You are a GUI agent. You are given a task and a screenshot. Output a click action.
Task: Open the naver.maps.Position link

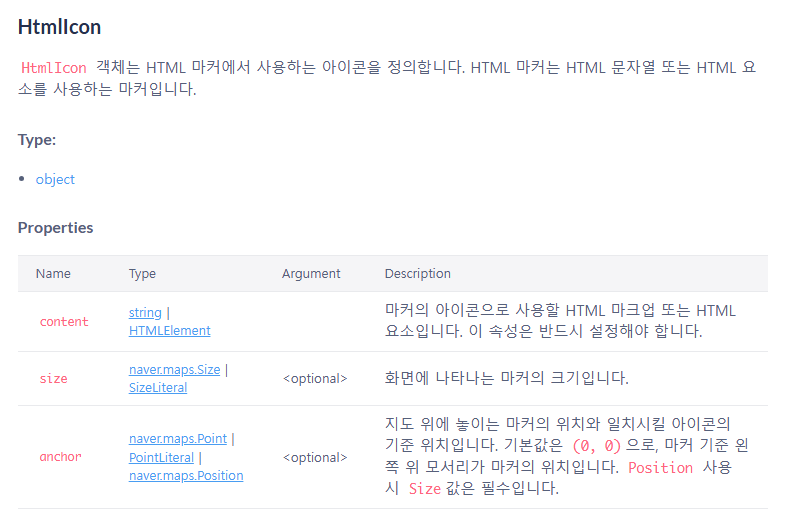point(186,475)
